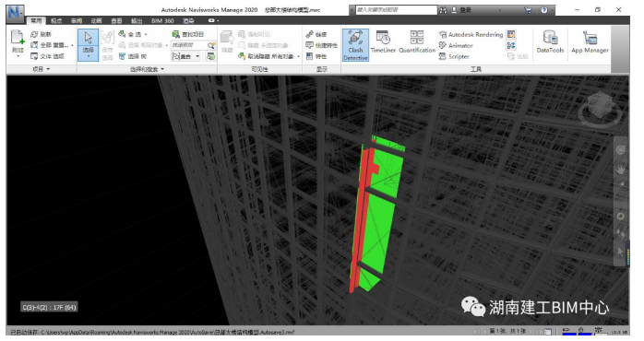Click the quick find search icon

(x=211, y=45)
